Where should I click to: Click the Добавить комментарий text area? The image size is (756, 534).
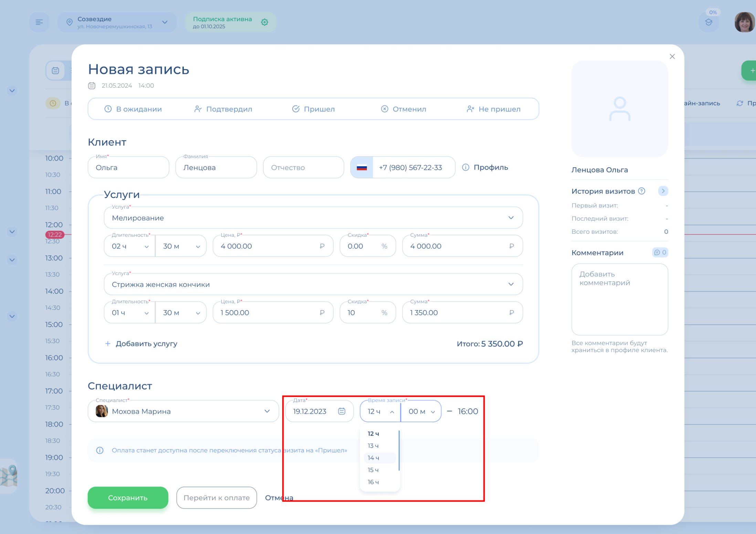point(619,299)
